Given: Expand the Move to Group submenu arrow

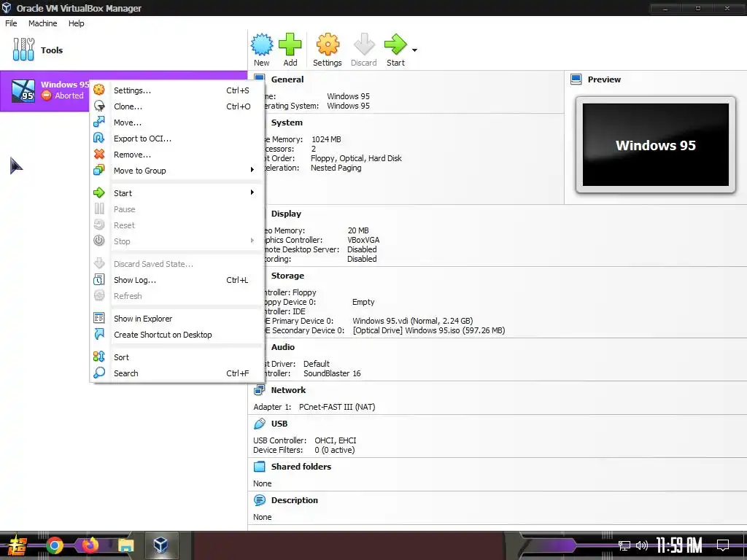Looking at the screenshot, I should click(x=252, y=170).
